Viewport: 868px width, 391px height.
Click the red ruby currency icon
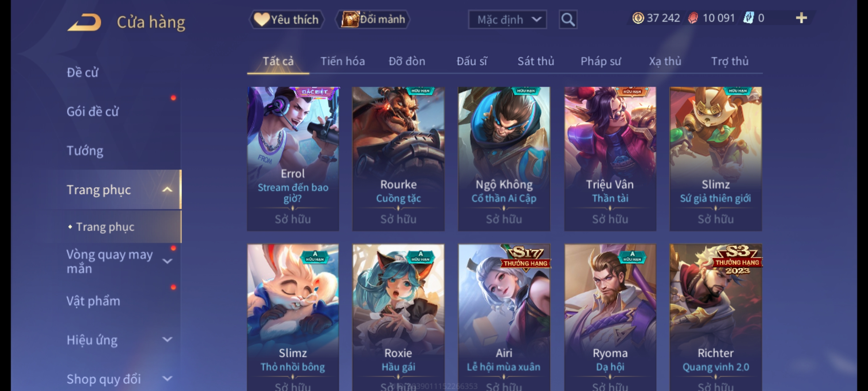[693, 18]
